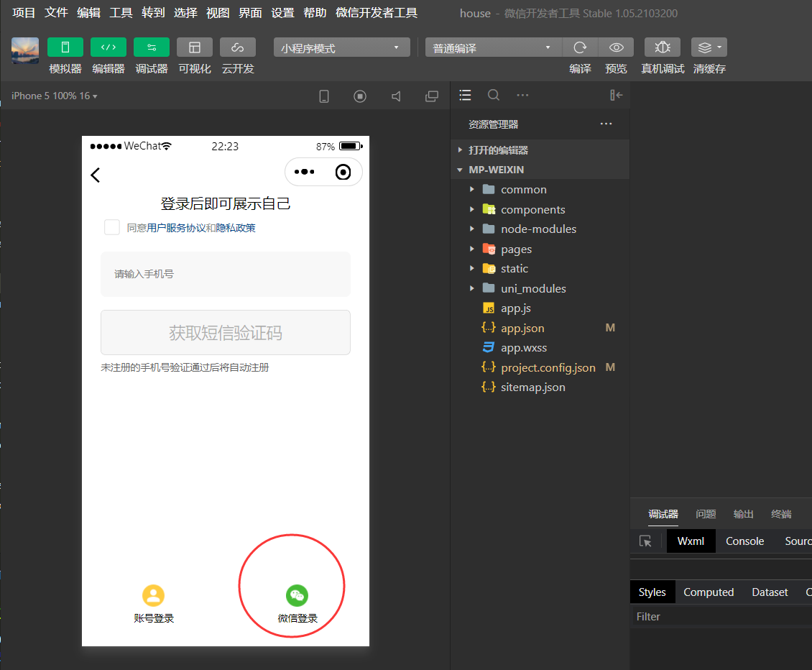
Task: Click the back arrow in the simulator
Action: [x=96, y=175]
